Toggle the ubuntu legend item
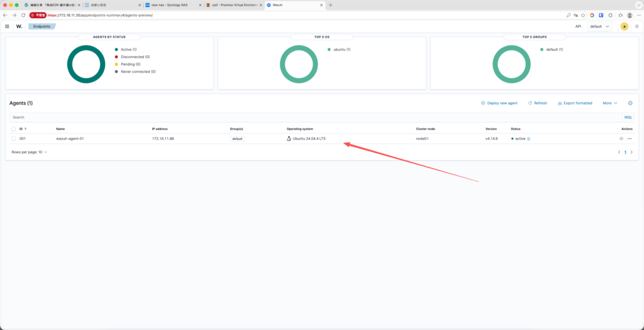This screenshot has height=330, width=644. 339,49
